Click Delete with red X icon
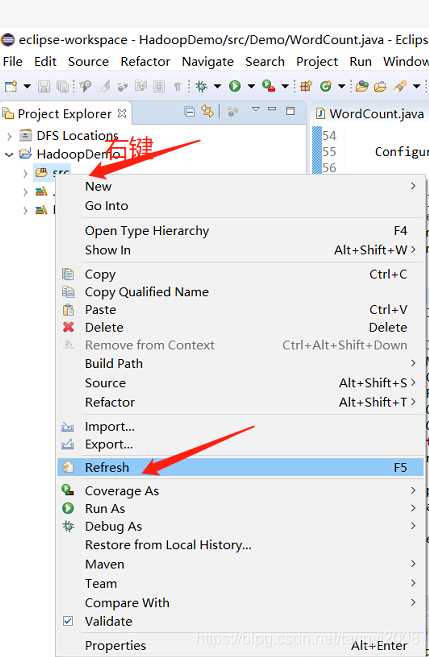Screen dimensions: 429x657 click(240, 327)
